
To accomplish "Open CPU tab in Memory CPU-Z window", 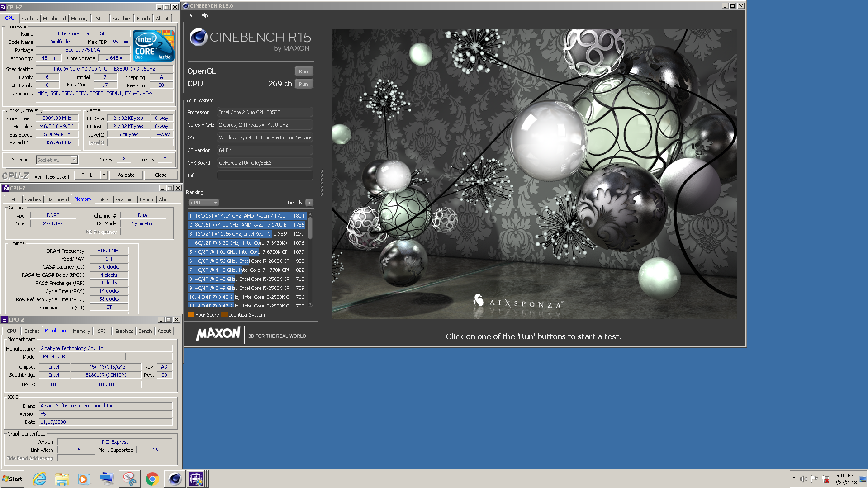I will pos(13,199).
